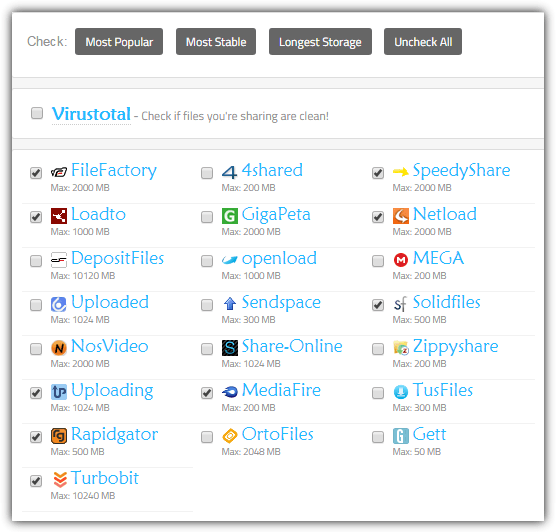Open the TusFiles host link
Screen dimensions: 556x532
click(443, 390)
